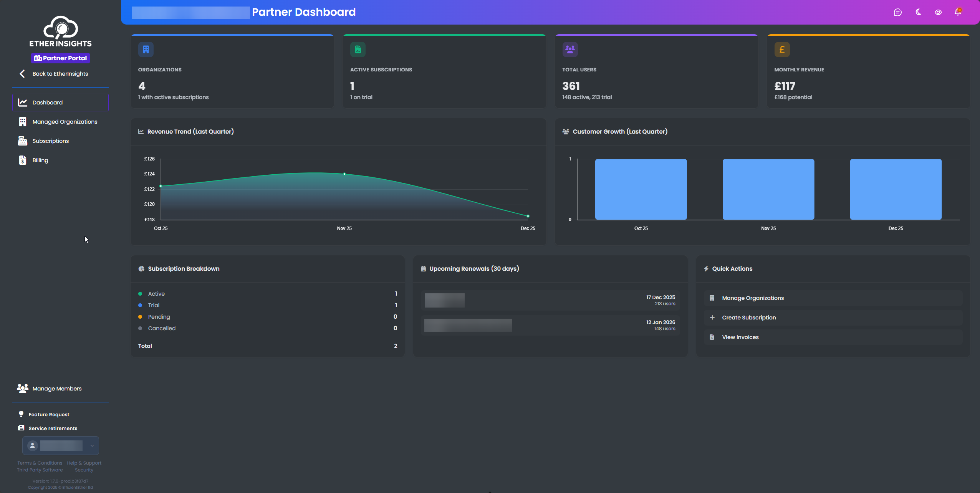Open Subscriptions in the sidebar
The image size is (980, 493).
[61, 141]
